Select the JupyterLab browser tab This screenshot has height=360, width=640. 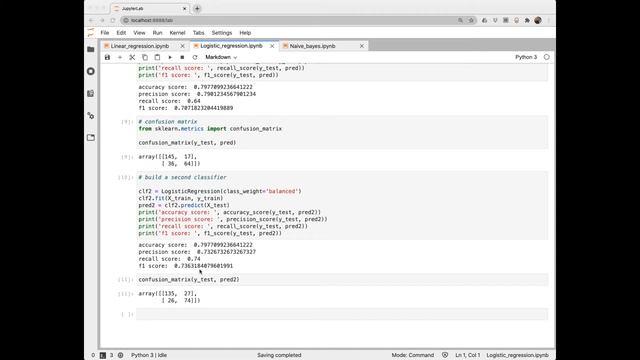coord(150,9)
